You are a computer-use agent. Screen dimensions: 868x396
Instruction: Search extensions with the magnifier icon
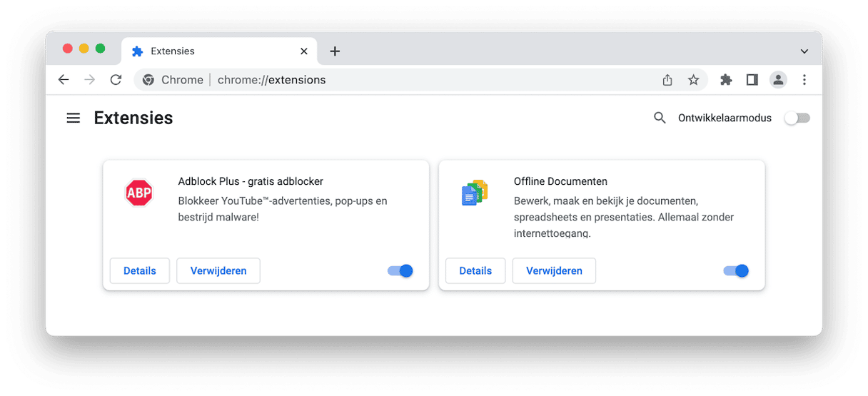660,118
